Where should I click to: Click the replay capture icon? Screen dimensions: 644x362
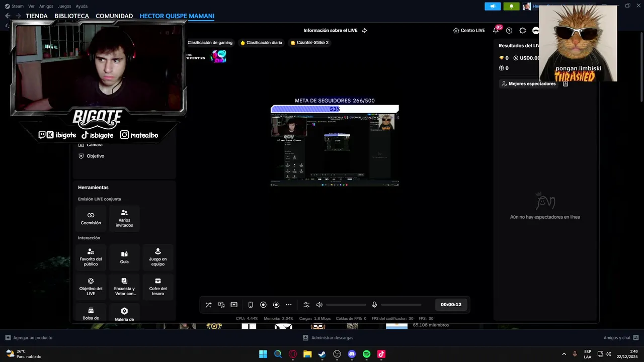tap(276, 305)
